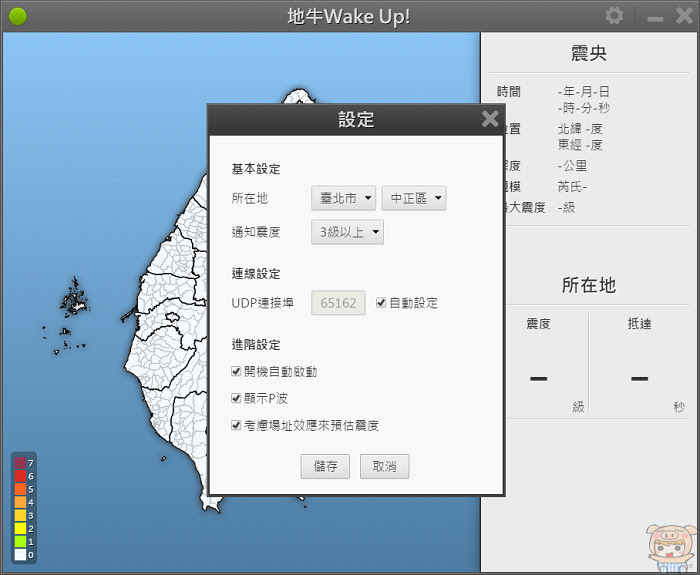Click the green status indicator light
700x575 pixels.
(18, 17)
